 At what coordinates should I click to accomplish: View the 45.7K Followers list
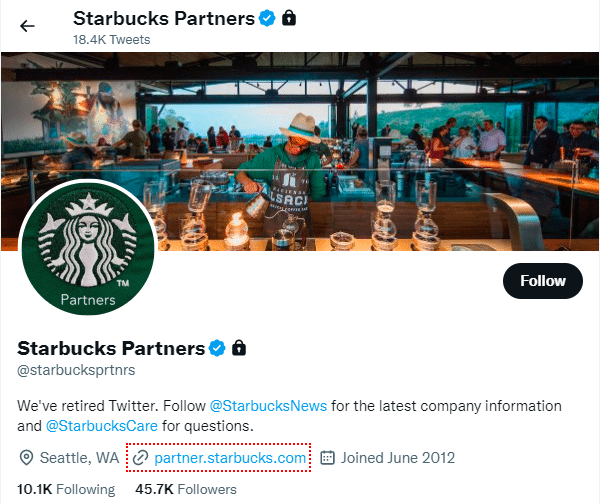[x=186, y=489]
